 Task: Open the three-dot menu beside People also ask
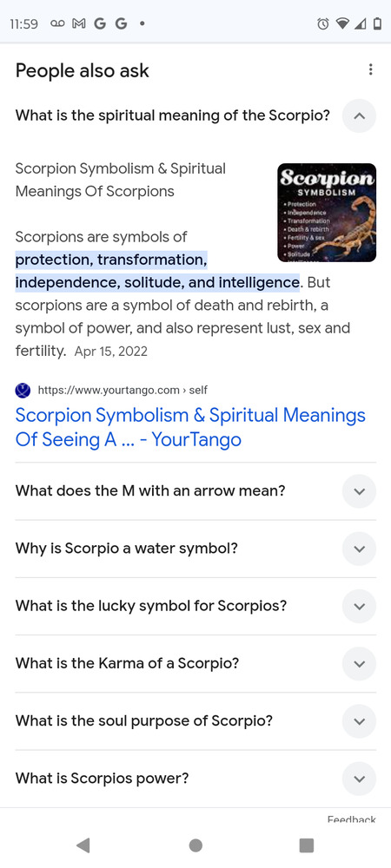pyautogui.click(x=370, y=69)
